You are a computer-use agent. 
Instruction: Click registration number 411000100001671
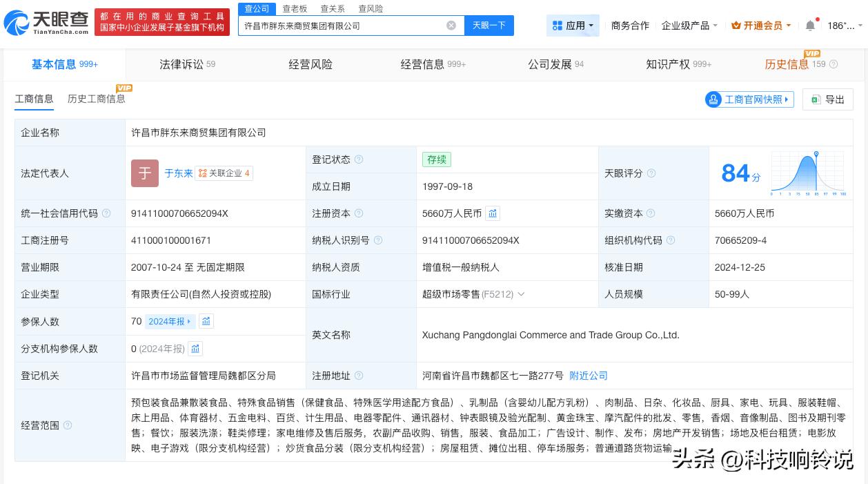[x=171, y=240]
